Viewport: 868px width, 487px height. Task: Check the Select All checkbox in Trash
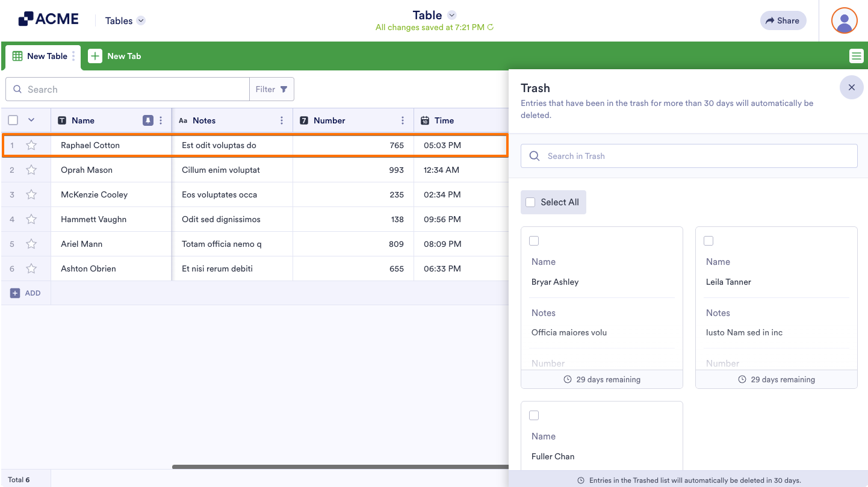[x=530, y=202]
